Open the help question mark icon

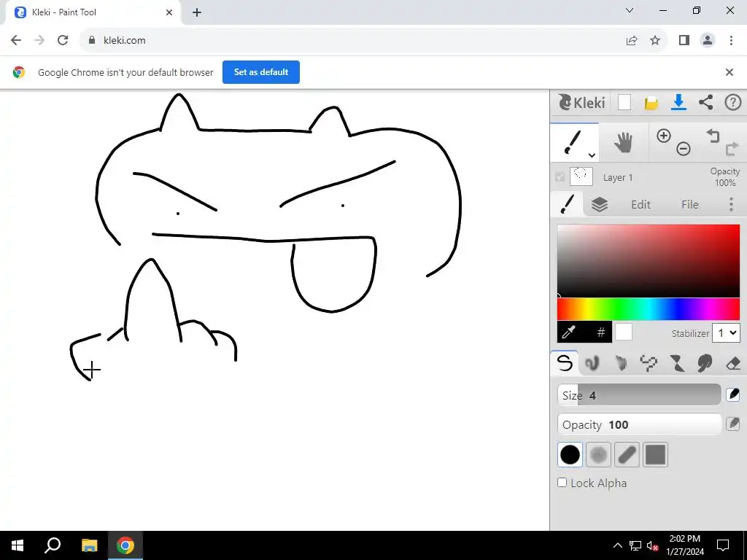point(732,102)
